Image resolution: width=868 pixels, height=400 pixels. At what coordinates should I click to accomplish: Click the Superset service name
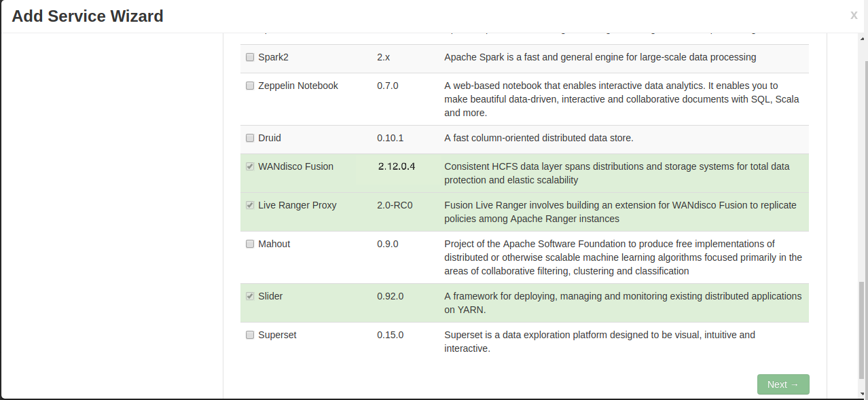tap(277, 335)
